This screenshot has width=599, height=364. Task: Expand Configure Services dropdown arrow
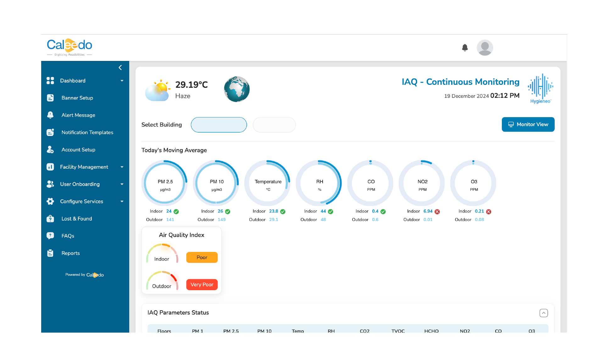[x=122, y=202]
